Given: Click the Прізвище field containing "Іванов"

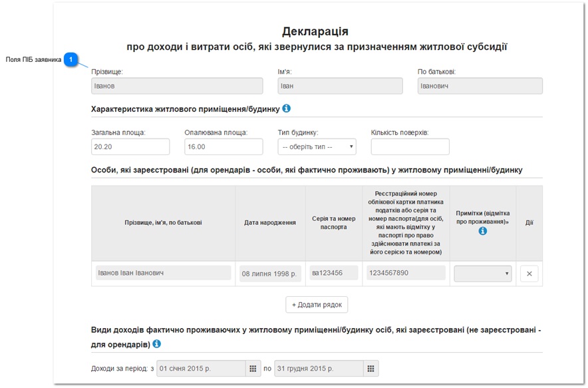Looking at the screenshot, I should pos(176,85).
